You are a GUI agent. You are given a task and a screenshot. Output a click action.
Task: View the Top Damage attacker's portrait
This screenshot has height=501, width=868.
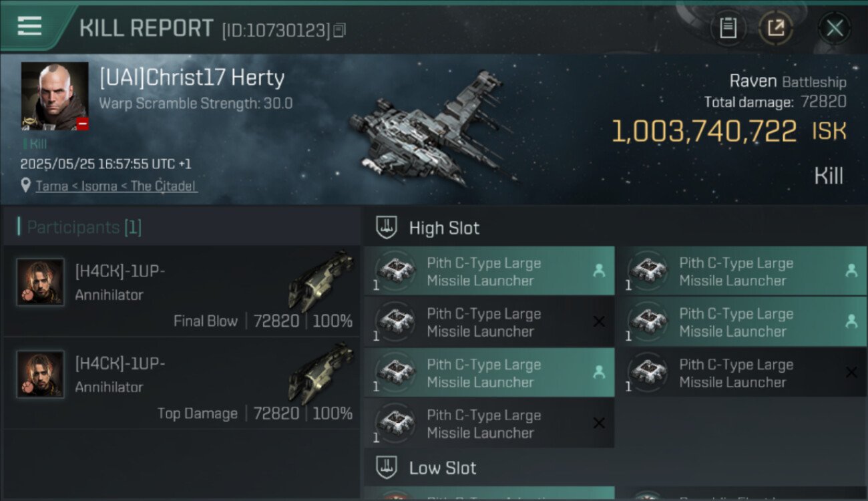[40, 374]
